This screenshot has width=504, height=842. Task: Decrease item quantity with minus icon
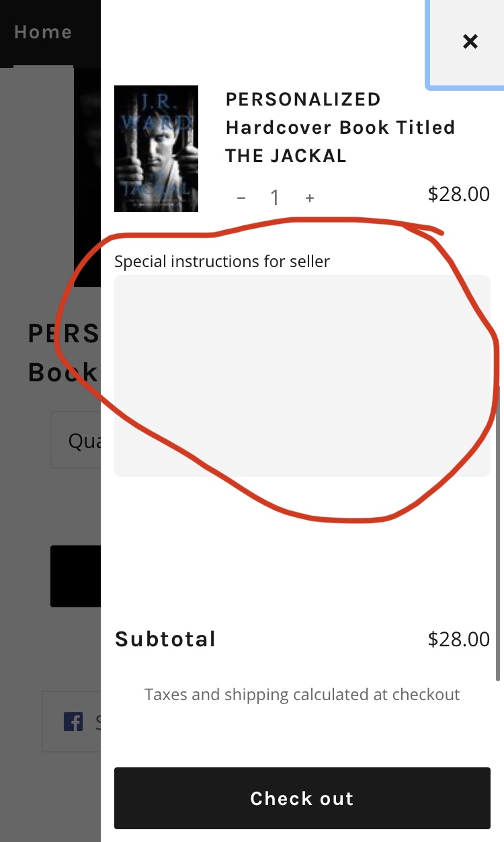241,198
